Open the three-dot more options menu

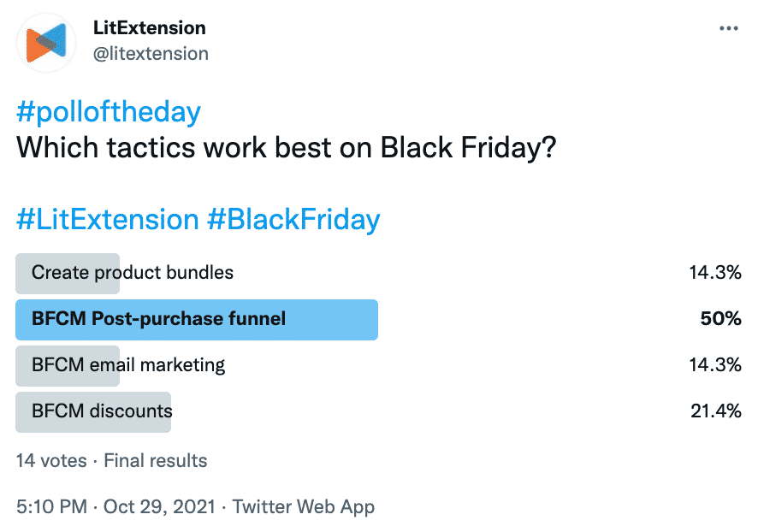729,28
